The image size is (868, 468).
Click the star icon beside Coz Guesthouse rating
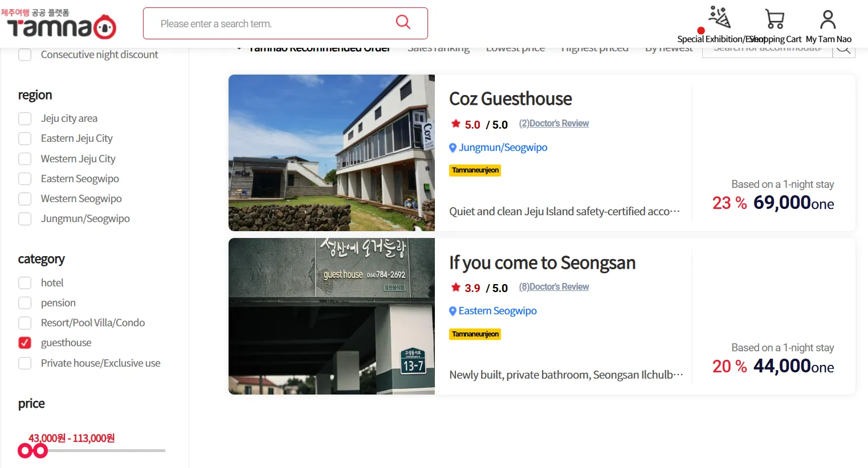[455, 124]
